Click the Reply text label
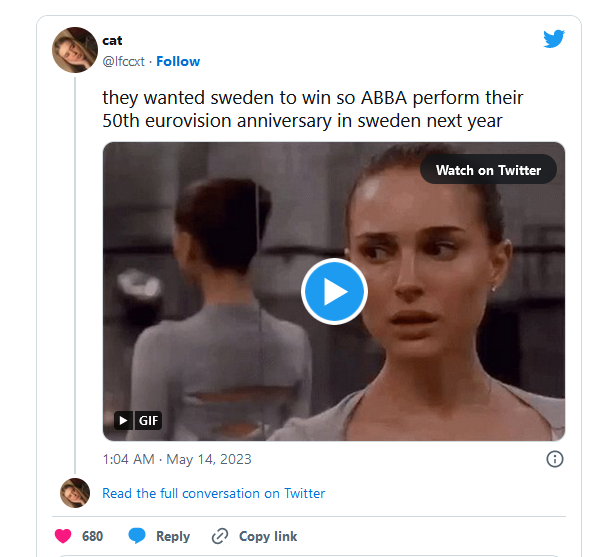This screenshot has width=613, height=557. [173, 536]
